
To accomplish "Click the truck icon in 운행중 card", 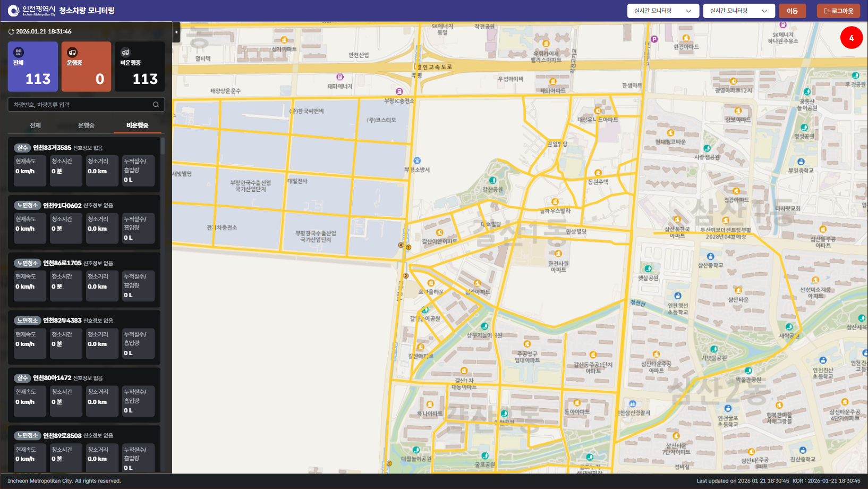I will [72, 52].
